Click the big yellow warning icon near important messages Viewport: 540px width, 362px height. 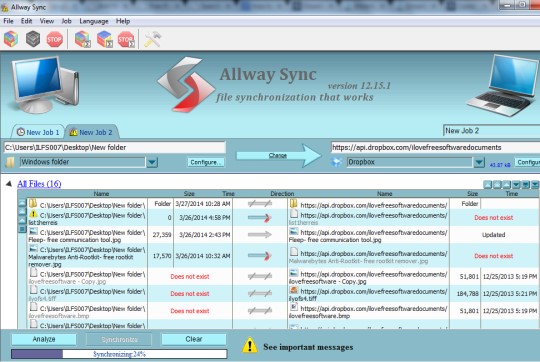point(250,345)
